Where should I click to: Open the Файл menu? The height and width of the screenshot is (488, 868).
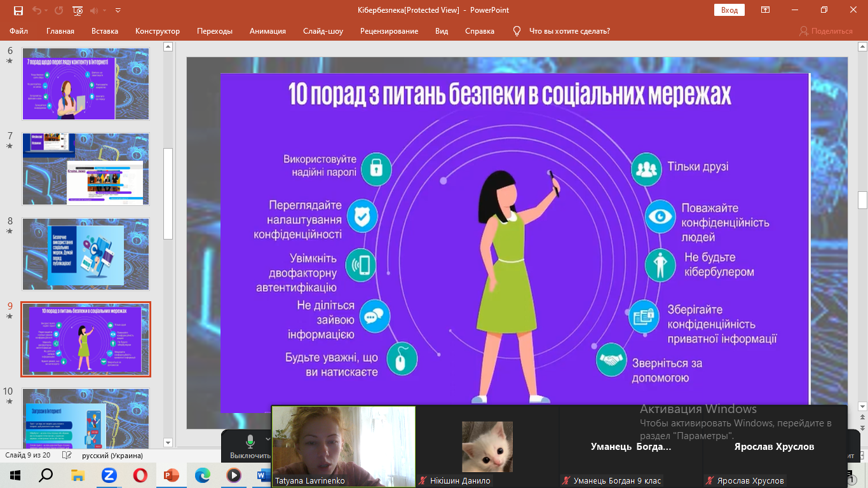coord(18,30)
